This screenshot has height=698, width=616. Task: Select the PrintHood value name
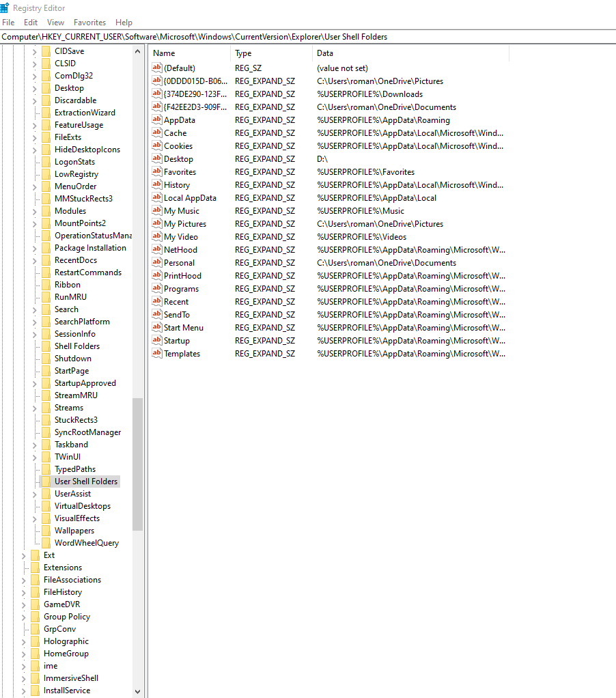click(x=182, y=275)
